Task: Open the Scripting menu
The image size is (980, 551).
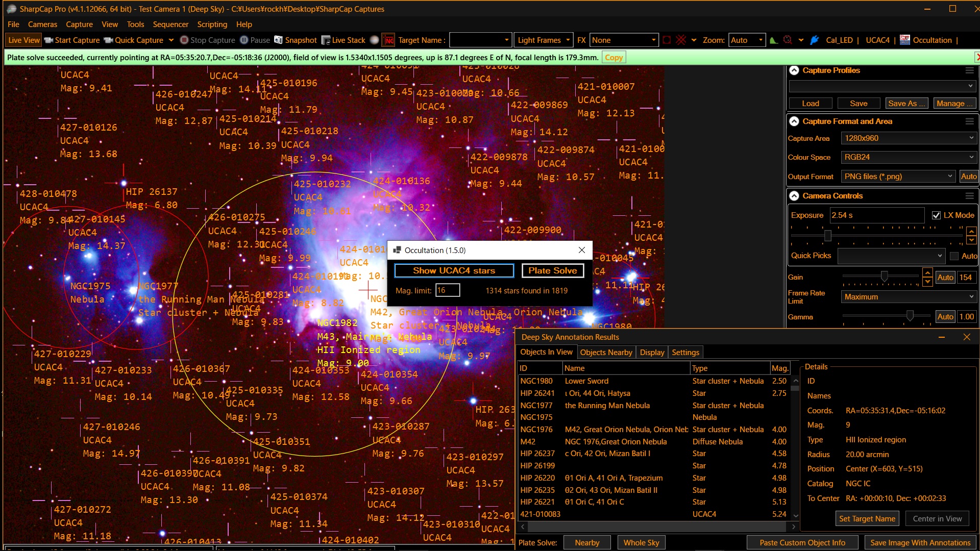Action: pyautogui.click(x=212, y=24)
